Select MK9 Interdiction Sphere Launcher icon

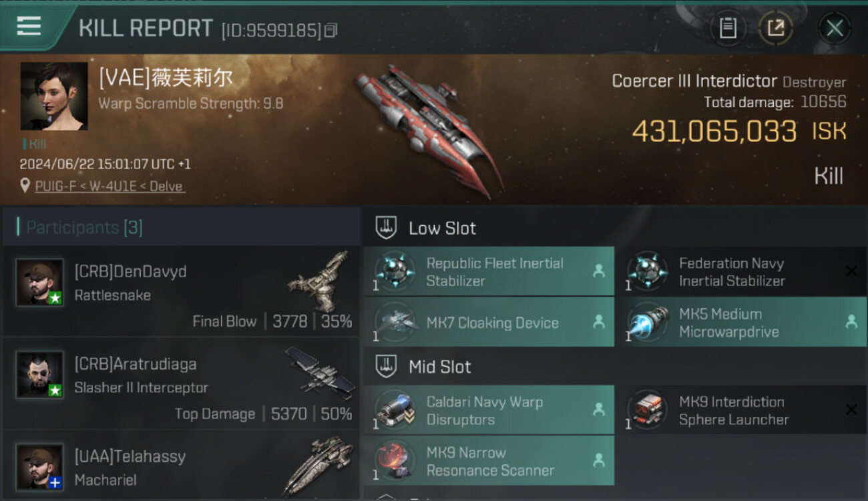(647, 410)
